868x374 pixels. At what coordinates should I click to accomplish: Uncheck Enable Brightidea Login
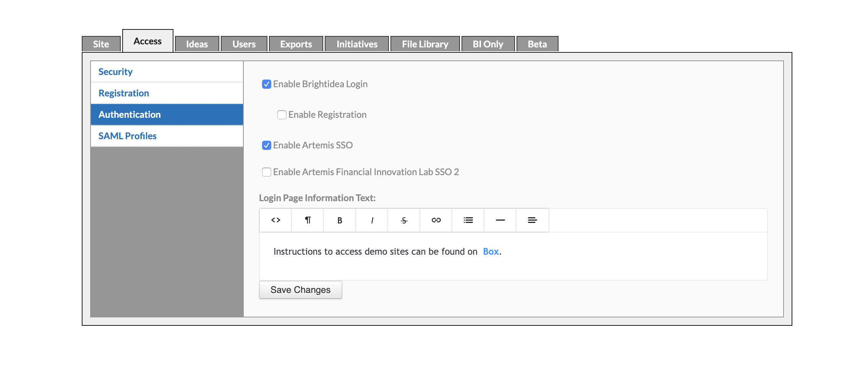[267, 84]
